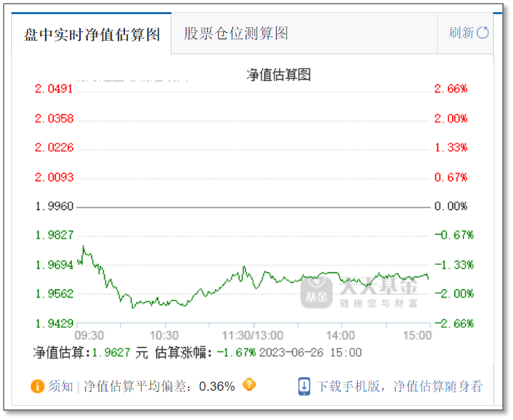The height and width of the screenshot is (420, 513).
Task: Click the 1.9694 axis label
Action: point(54,264)
